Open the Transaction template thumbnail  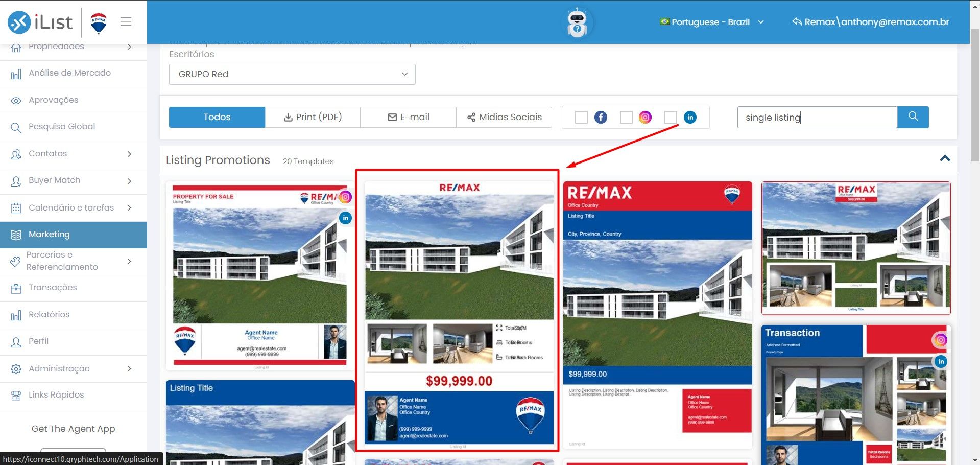click(x=856, y=395)
